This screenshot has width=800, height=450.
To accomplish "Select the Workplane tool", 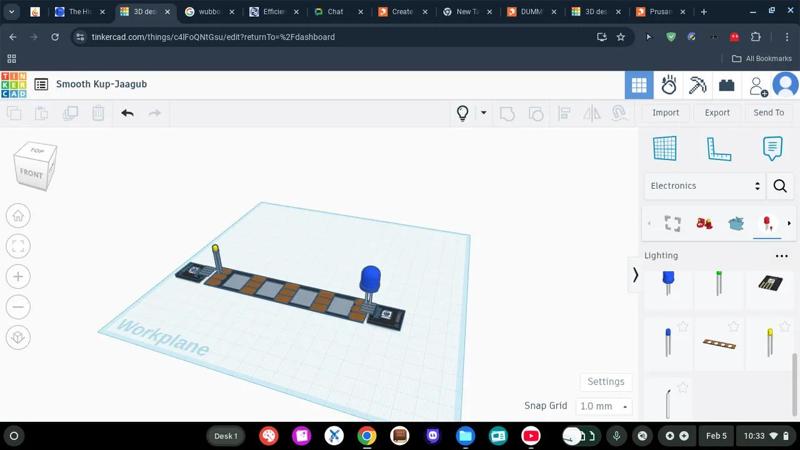I will [x=665, y=148].
